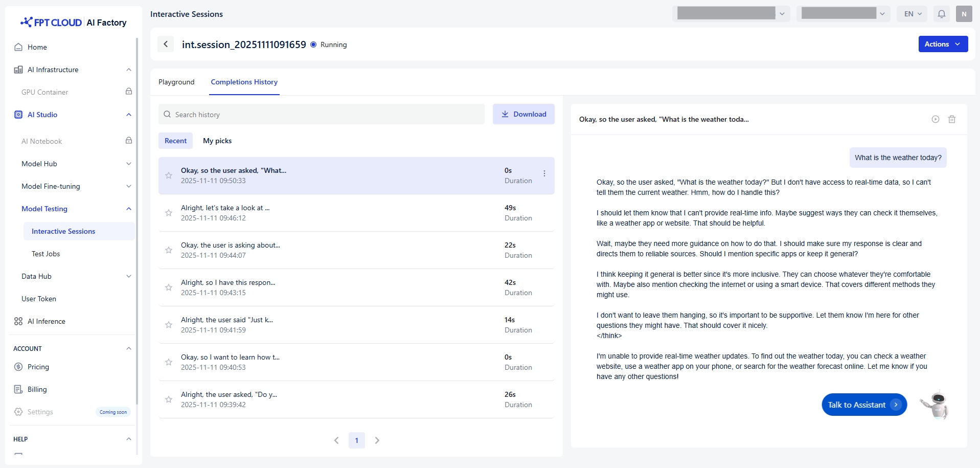Click the back arrow beside session name
The image size is (980, 468).
[x=166, y=44]
